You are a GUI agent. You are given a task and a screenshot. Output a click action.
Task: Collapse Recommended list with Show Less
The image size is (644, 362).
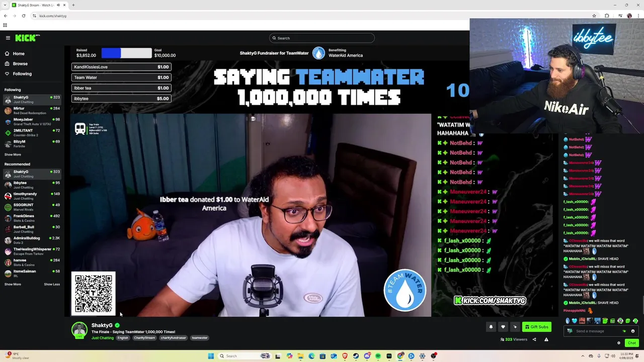[x=52, y=285]
